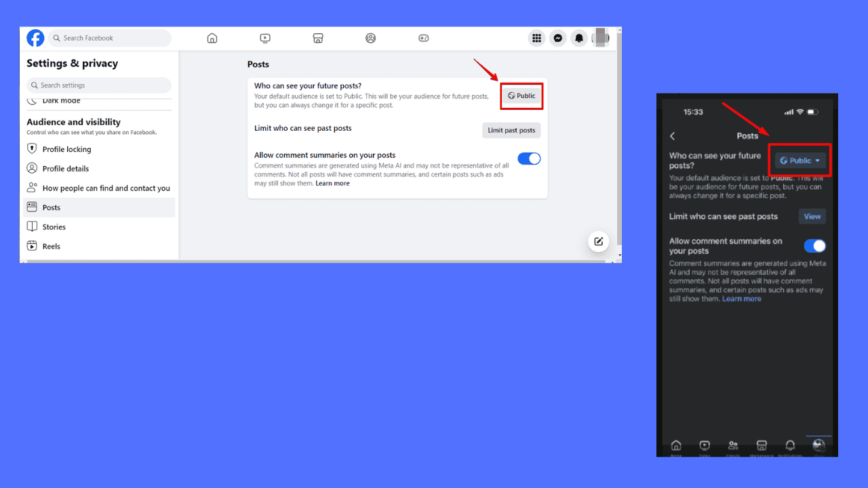This screenshot has height=488, width=868.
Task: Tap Marketplace in the mobile bottom bar
Action: coord(762,447)
